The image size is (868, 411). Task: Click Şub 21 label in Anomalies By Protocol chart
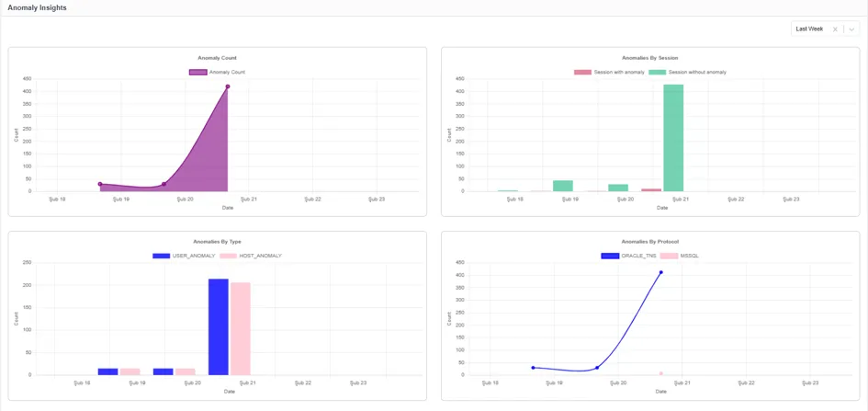(682, 382)
